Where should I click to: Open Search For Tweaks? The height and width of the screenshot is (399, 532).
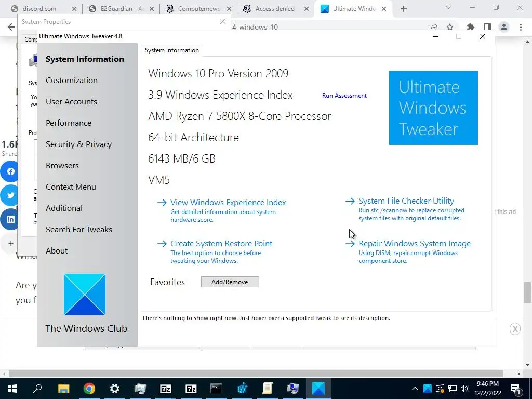(79, 230)
